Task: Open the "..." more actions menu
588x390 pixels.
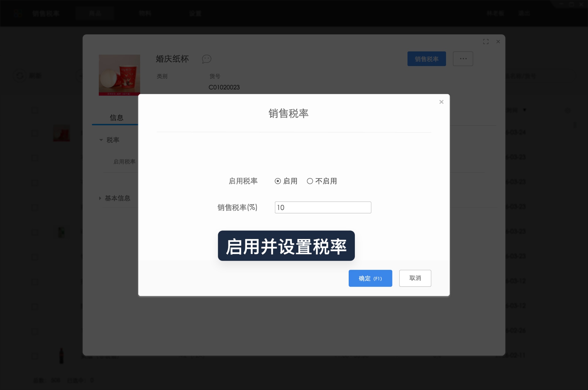Action: (x=463, y=59)
